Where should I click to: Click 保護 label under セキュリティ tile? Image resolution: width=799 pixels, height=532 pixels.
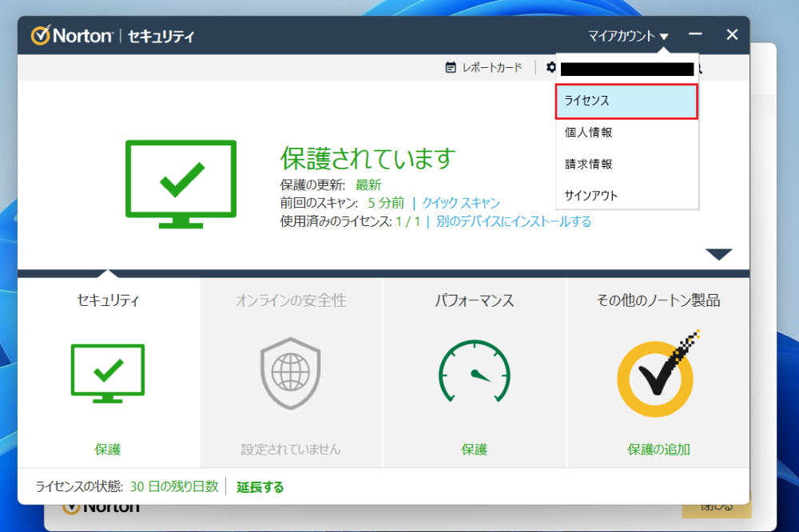(x=108, y=450)
